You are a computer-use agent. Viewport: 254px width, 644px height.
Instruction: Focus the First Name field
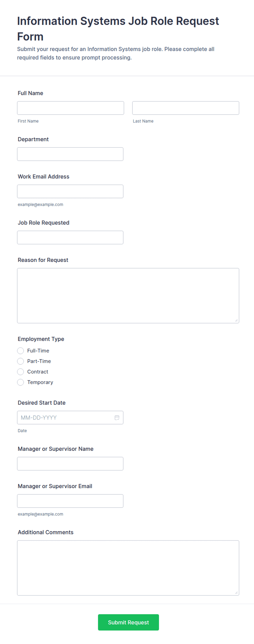click(70, 108)
